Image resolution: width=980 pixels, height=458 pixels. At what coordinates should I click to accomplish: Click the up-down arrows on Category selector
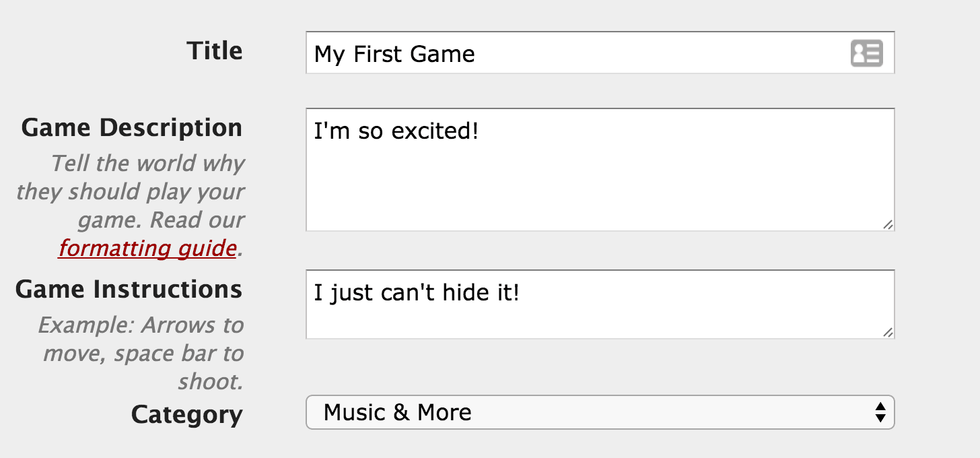click(880, 412)
